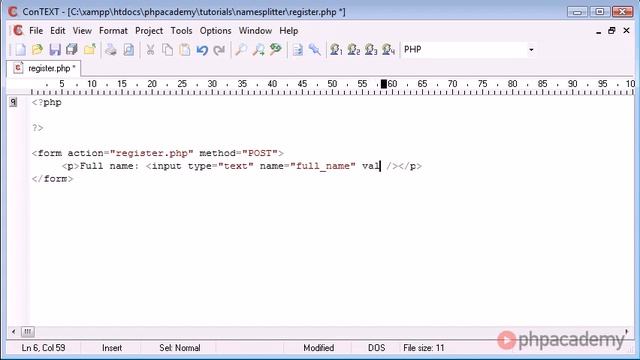
Task: Click the "POST" method value in code
Action: pos(260,153)
